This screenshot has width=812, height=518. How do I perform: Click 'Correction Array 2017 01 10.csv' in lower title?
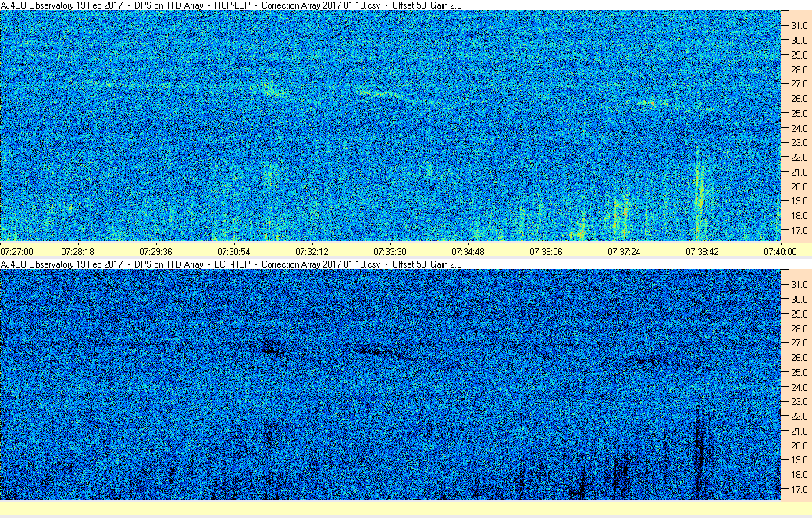(x=321, y=264)
